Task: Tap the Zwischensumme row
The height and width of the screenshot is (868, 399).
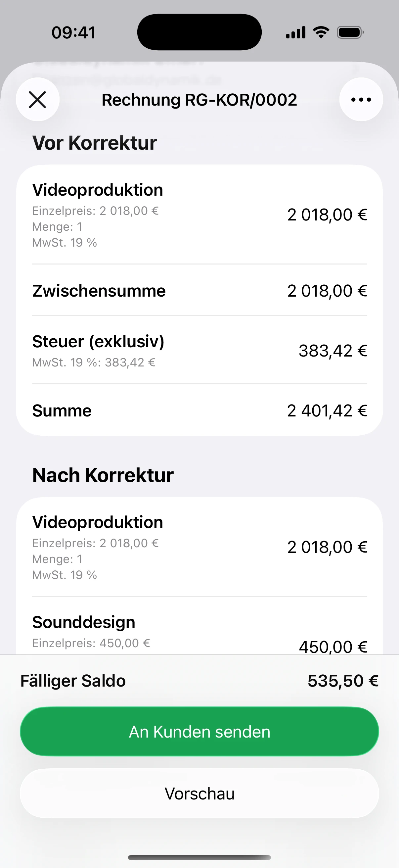Action: click(x=199, y=291)
